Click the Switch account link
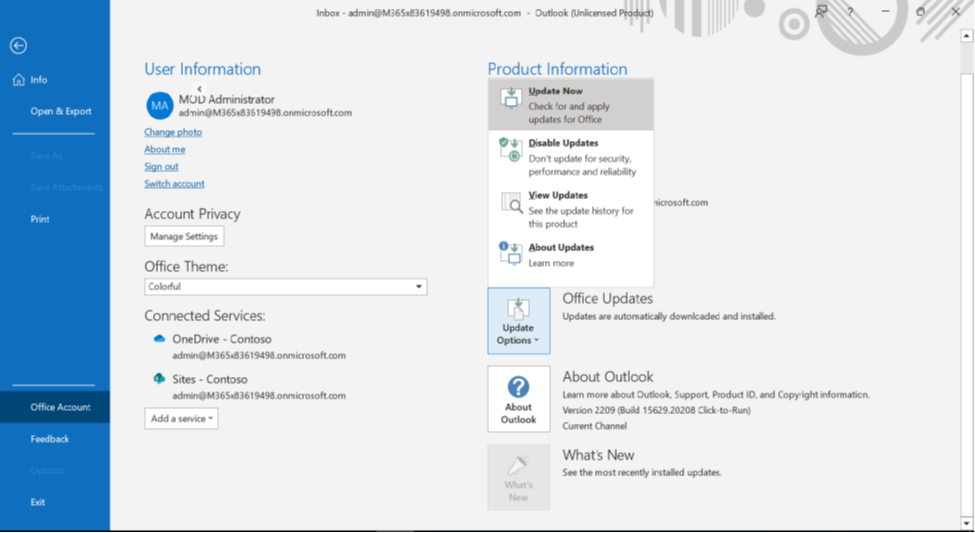 (x=174, y=183)
